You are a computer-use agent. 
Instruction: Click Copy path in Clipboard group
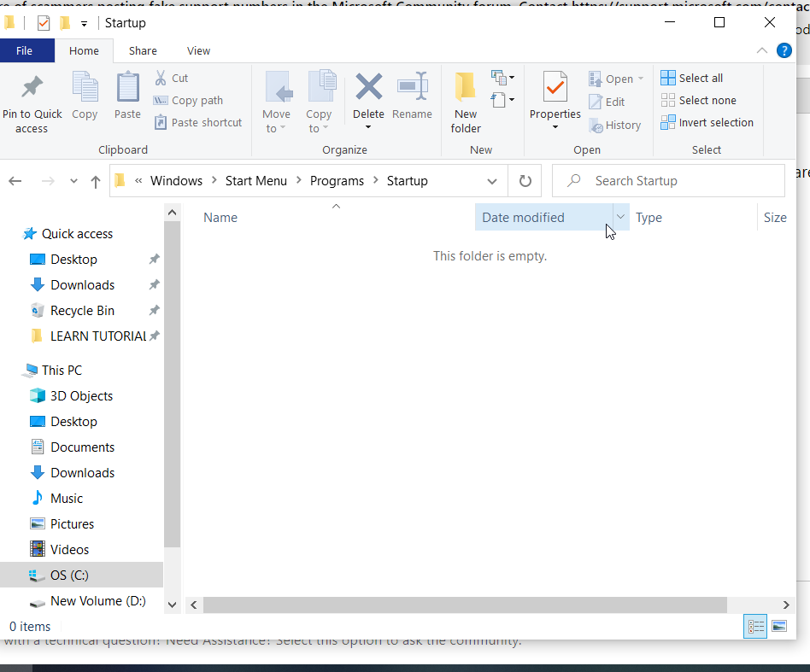189,100
